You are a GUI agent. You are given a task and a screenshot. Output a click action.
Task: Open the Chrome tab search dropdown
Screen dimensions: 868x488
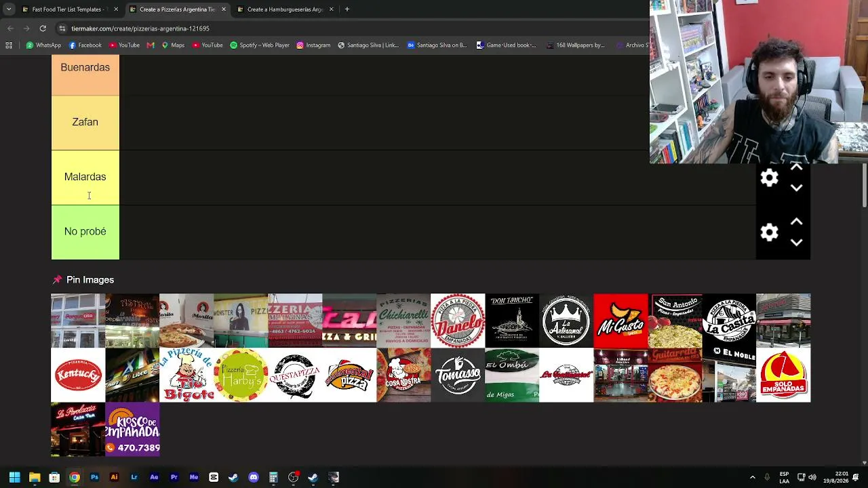[x=9, y=9]
